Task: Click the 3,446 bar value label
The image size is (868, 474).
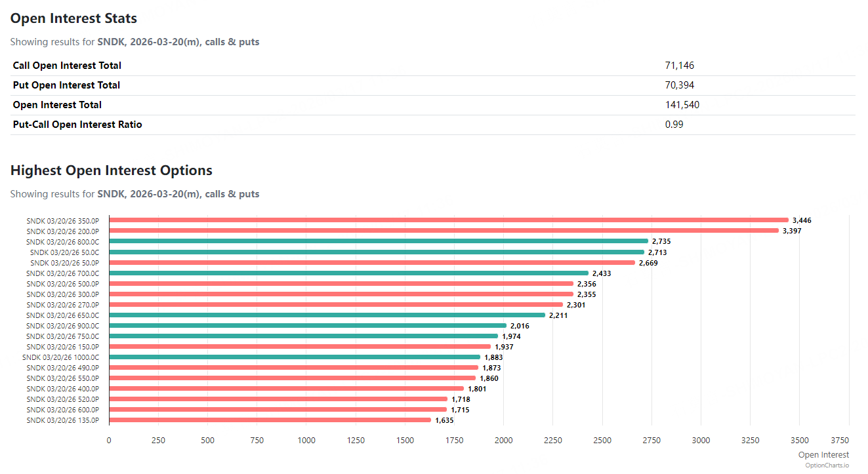Action: point(802,221)
